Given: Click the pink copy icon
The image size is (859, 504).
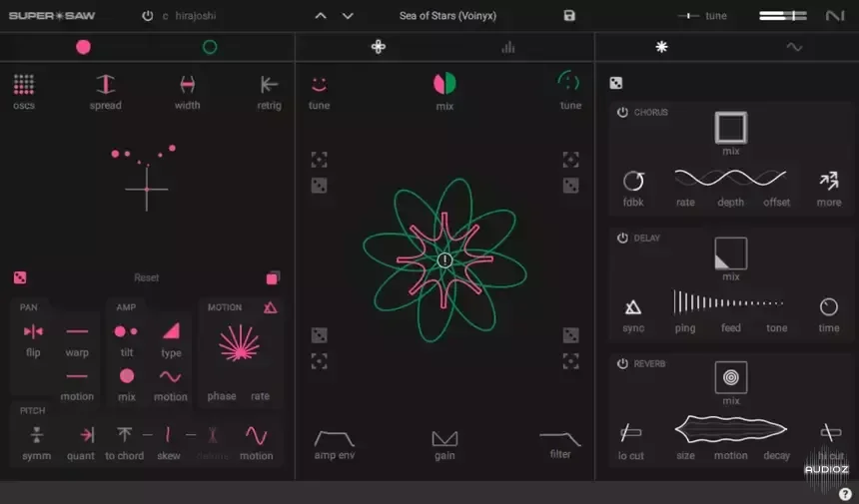Looking at the screenshot, I should tap(273, 278).
